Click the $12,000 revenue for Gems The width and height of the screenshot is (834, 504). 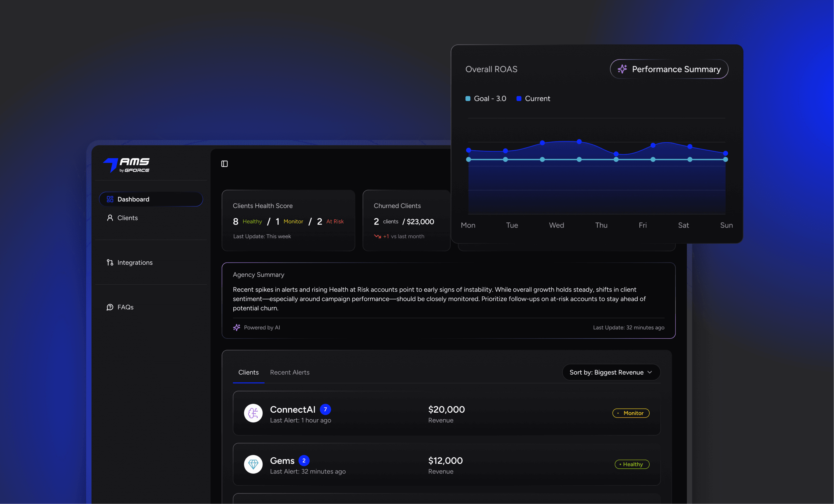(x=445, y=460)
